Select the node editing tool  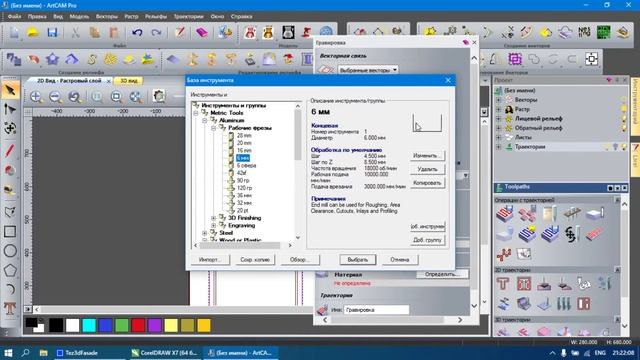click(10, 109)
